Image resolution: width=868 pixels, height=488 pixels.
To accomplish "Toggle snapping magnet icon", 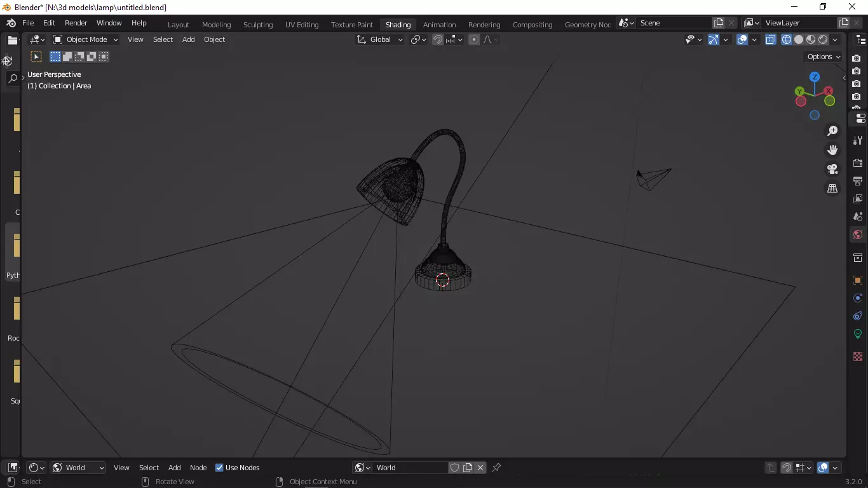I will 438,39.
